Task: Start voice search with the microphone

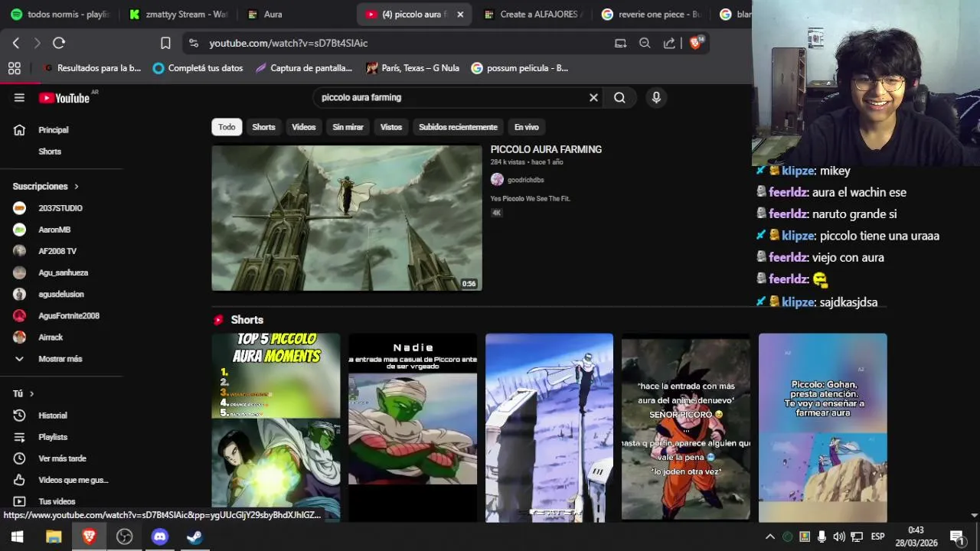Action: 656,98
